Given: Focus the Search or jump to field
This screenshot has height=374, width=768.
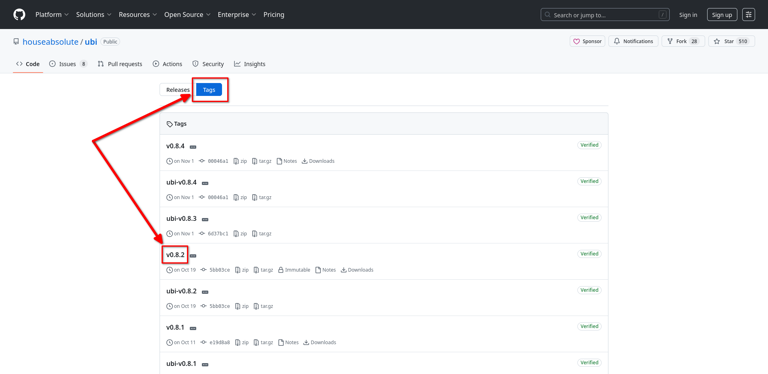Looking at the screenshot, I should 605,15.
